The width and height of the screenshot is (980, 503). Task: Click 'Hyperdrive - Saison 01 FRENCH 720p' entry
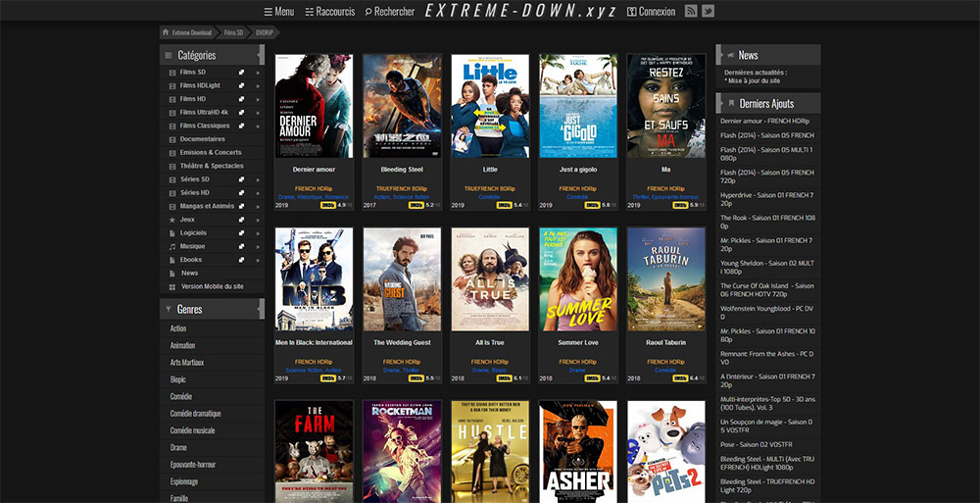coord(767,200)
